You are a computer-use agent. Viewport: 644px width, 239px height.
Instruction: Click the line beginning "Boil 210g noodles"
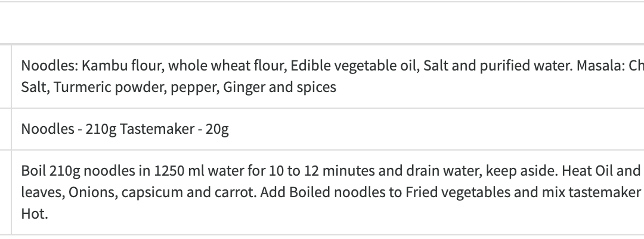coord(322,171)
